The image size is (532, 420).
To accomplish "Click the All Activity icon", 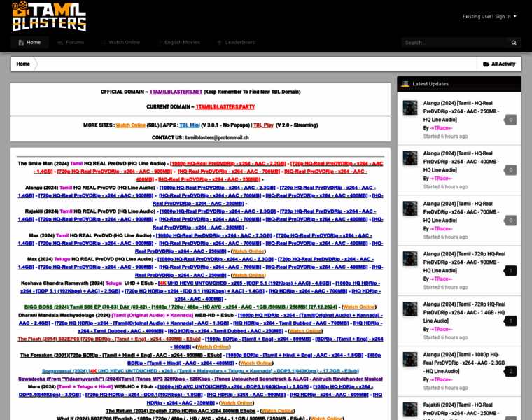I will (x=486, y=64).
